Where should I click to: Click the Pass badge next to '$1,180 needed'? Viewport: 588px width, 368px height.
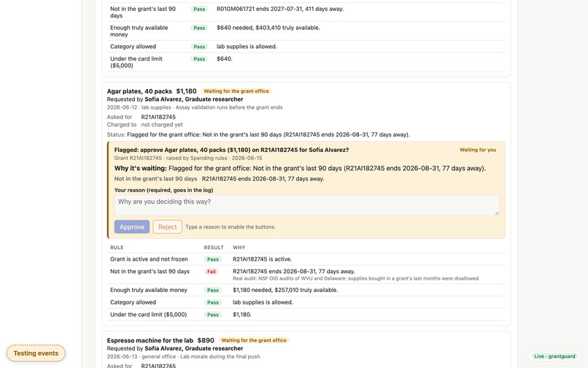click(x=213, y=290)
